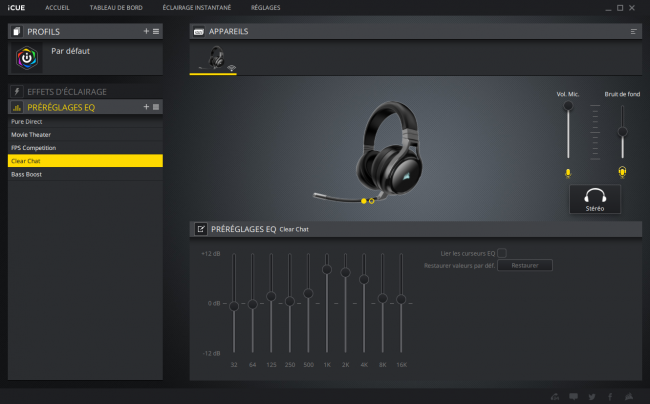Click the edit icon beside Préréglages EQ
This screenshot has width=650, height=404.
point(201,229)
